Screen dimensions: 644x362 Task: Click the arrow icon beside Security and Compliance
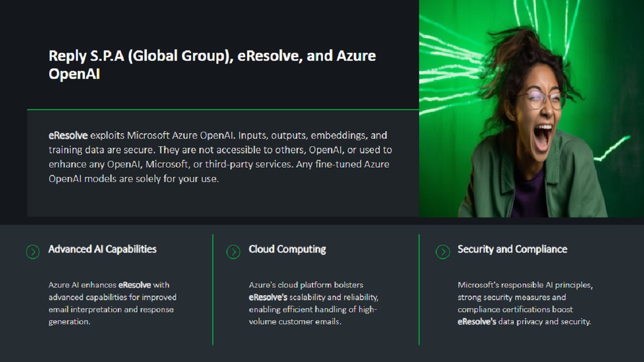pyautogui.click(x=443, y=252)
